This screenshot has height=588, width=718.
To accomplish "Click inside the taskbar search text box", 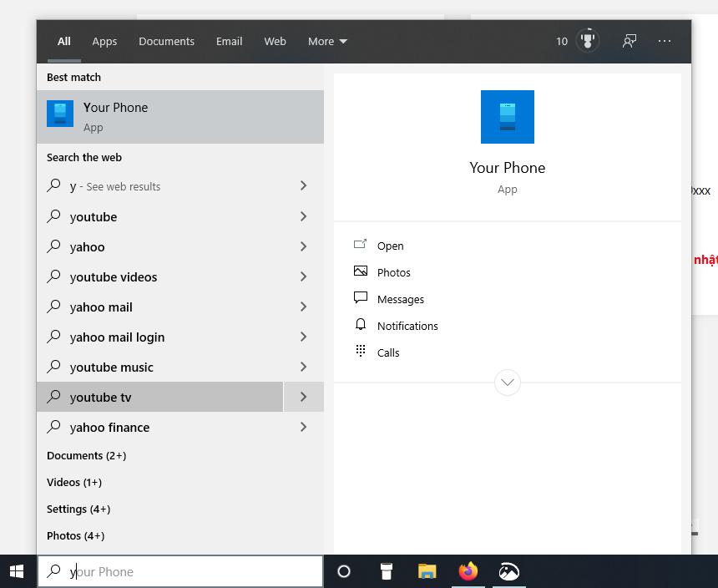I will [x=180, y=571].
